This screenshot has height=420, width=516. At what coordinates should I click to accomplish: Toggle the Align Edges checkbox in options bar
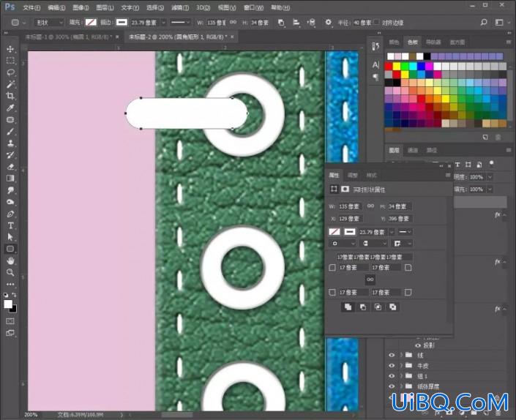tap(376, 23)
